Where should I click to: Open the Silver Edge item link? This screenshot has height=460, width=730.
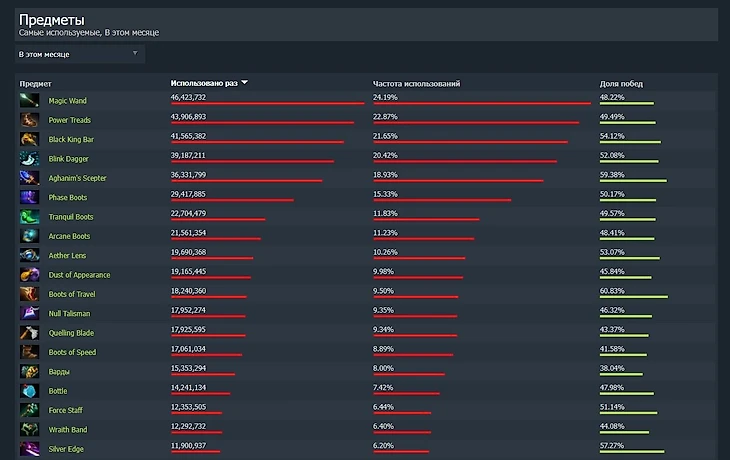pyautogui.click(x=66, y=449)
